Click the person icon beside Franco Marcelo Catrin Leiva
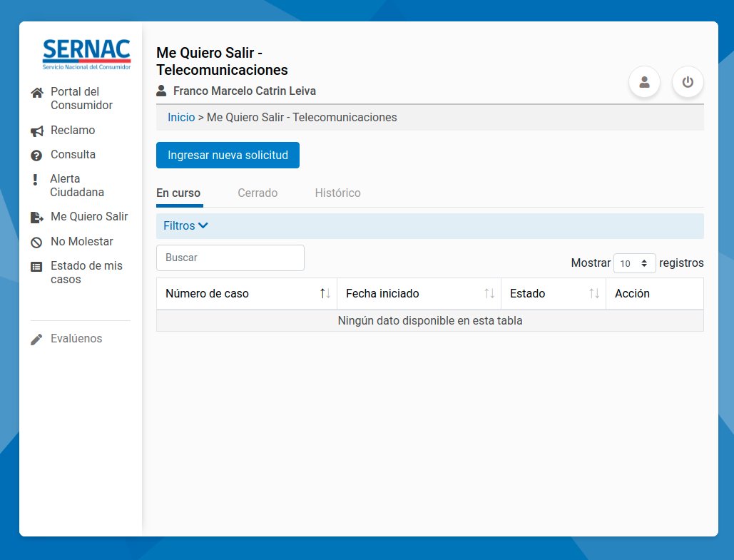 pyautogui.click(x=161, y=91)
